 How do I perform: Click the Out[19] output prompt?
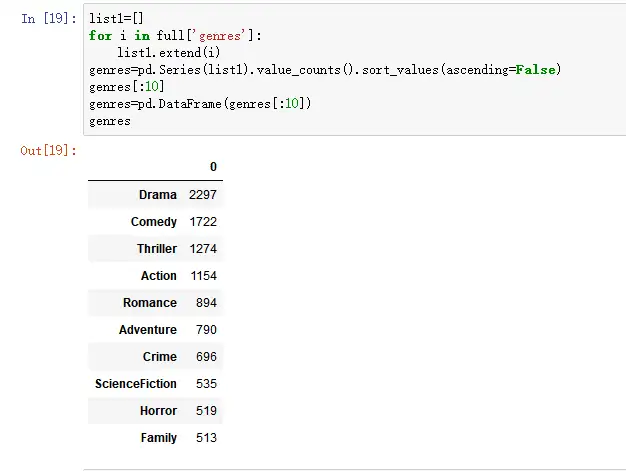coord(48,150)
